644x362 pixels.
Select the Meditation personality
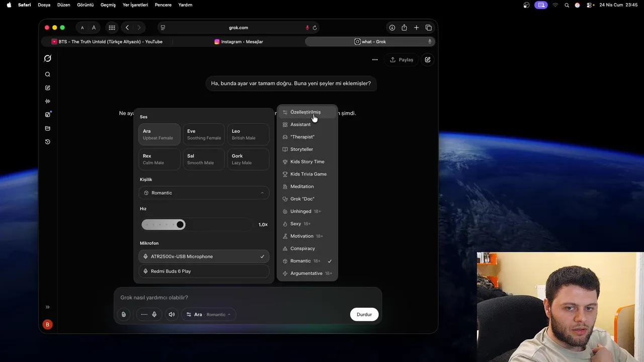coord(307,187)
